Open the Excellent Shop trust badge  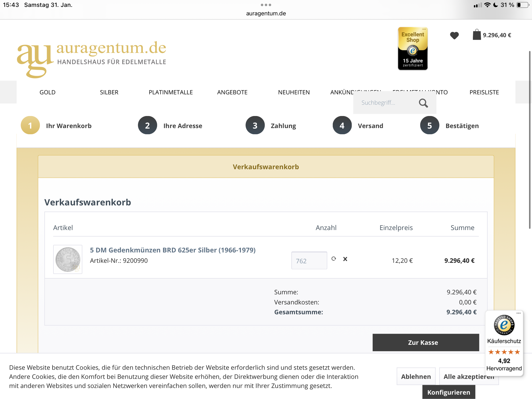(x=413, y=49)
